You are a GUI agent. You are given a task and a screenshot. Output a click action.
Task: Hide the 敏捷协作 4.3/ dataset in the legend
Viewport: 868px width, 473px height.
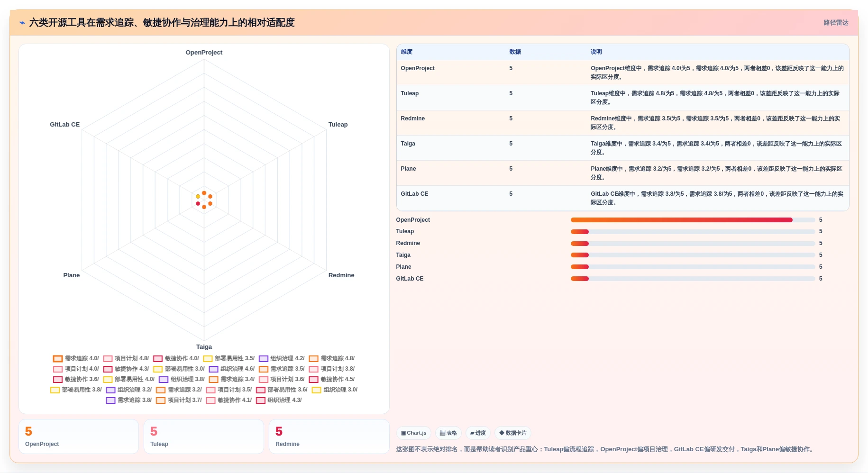[x=126, y=369]
